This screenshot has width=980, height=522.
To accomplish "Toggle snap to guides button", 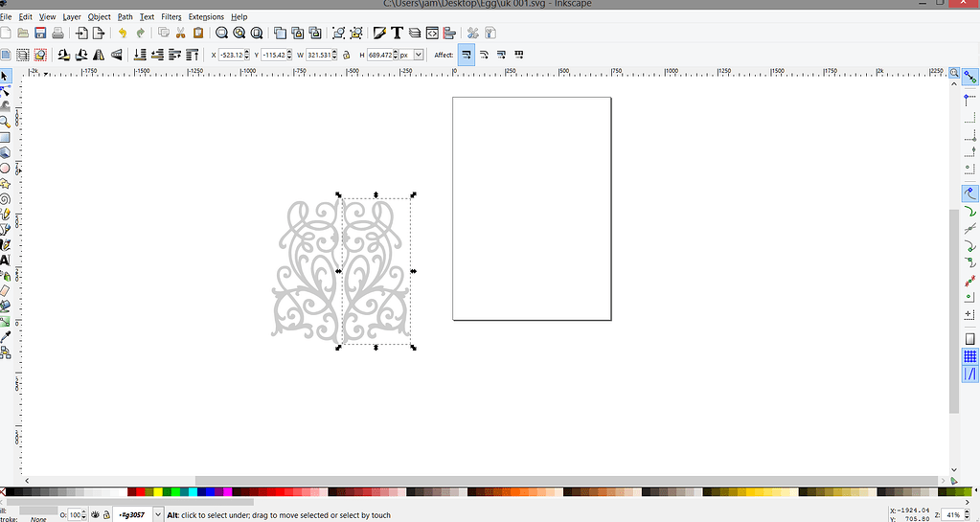I will tap(970, 374).
